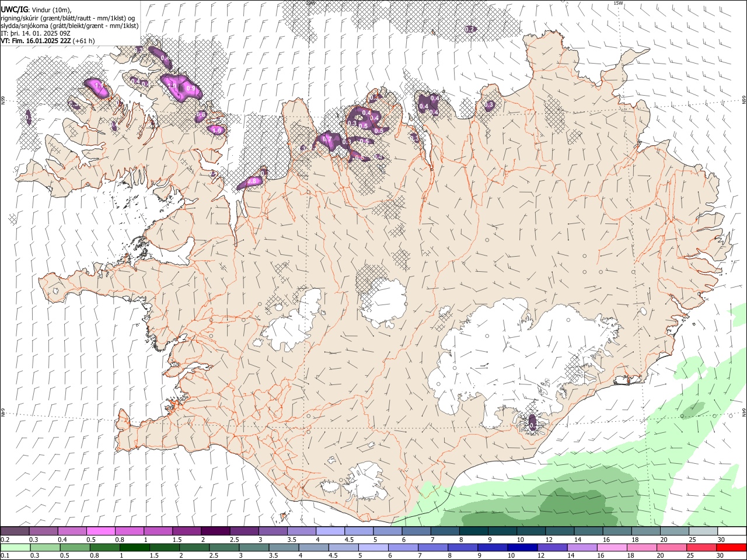Viewport: 747px width, 560px height.
Task: Click the bright pink 0.5–0.8 snow legend swatch
Action: tap(100, 531)
